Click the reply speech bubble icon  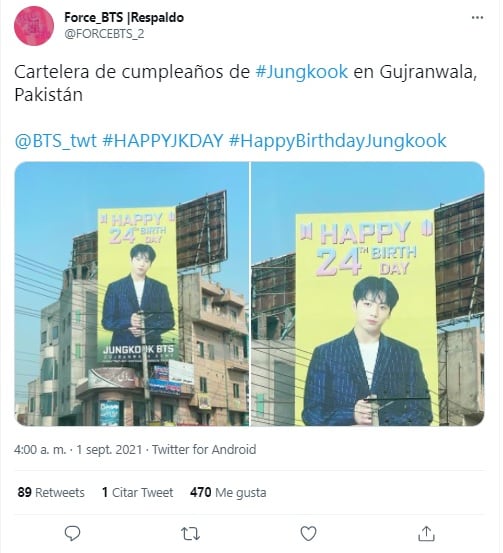click(x=73, y=533)
